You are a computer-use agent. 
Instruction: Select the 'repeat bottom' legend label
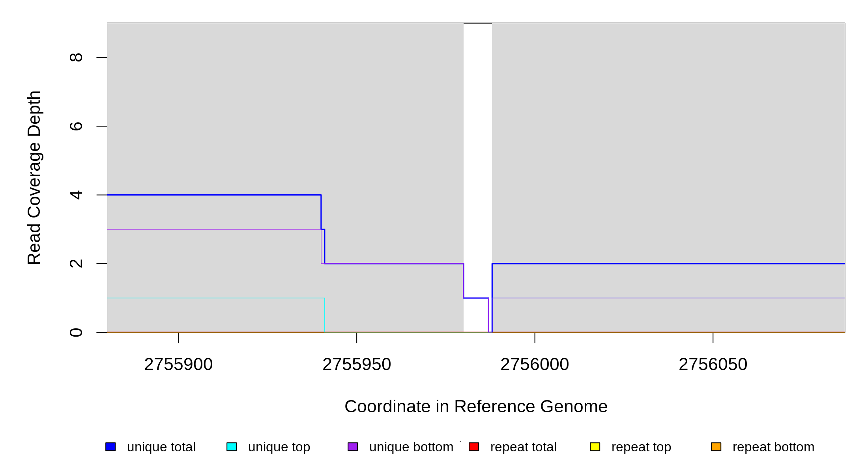(x=773, y=447)
